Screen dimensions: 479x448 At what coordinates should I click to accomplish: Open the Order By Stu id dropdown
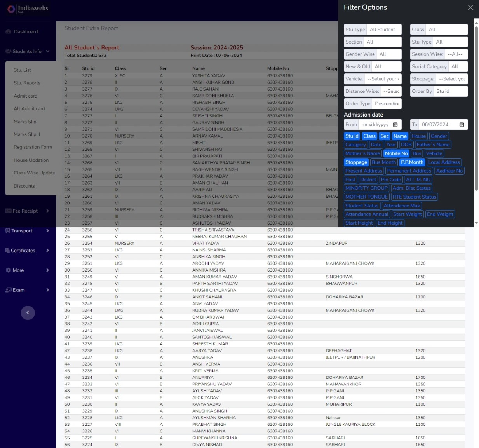tap(451, 91)
